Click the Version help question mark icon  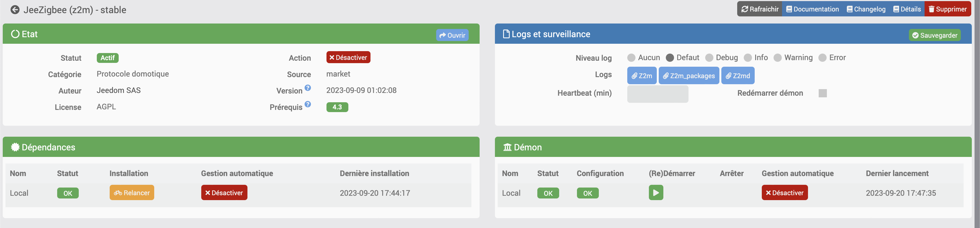click(x=308, y=88)
